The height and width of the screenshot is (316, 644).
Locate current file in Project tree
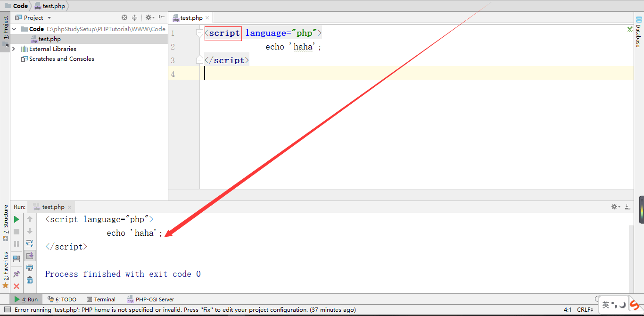[124, 17]
